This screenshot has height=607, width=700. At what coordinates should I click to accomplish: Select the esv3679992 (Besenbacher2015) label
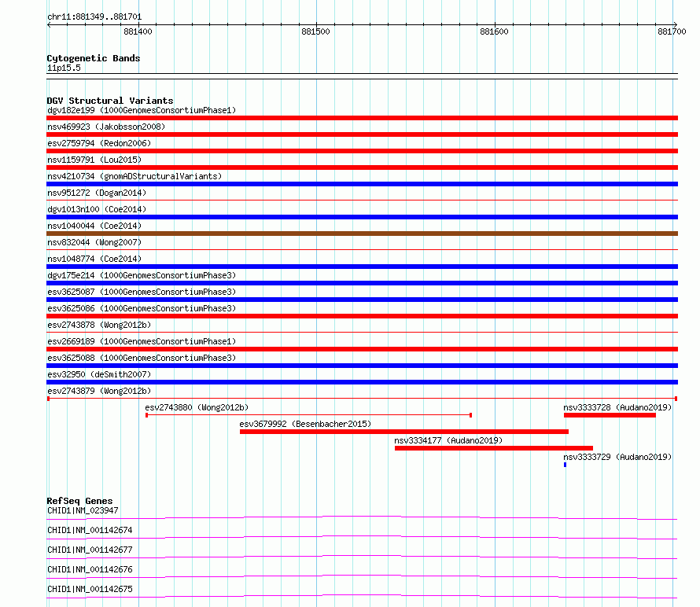pos(305,424)
